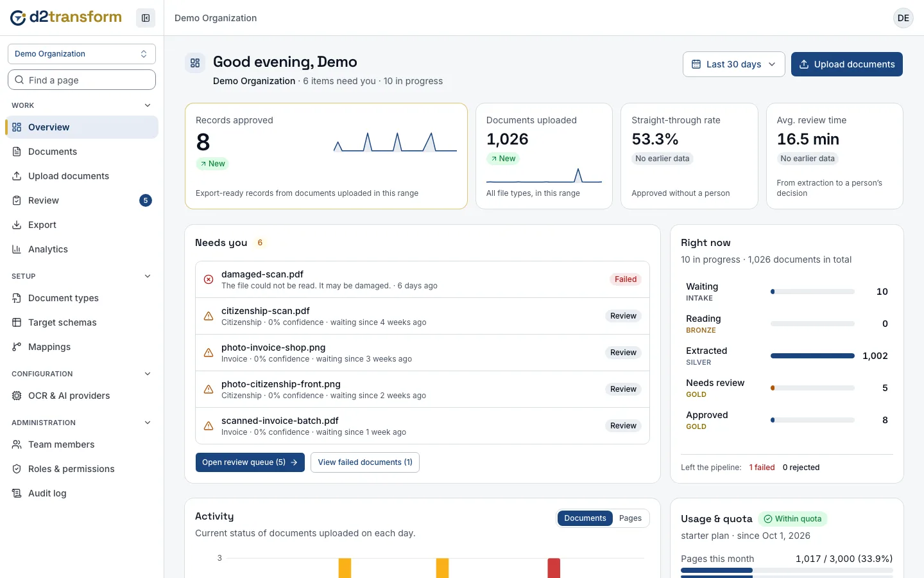Navigate to Team members page
Image resolution: width=924 pixels, height=578 pixels.
click(81, 444)
